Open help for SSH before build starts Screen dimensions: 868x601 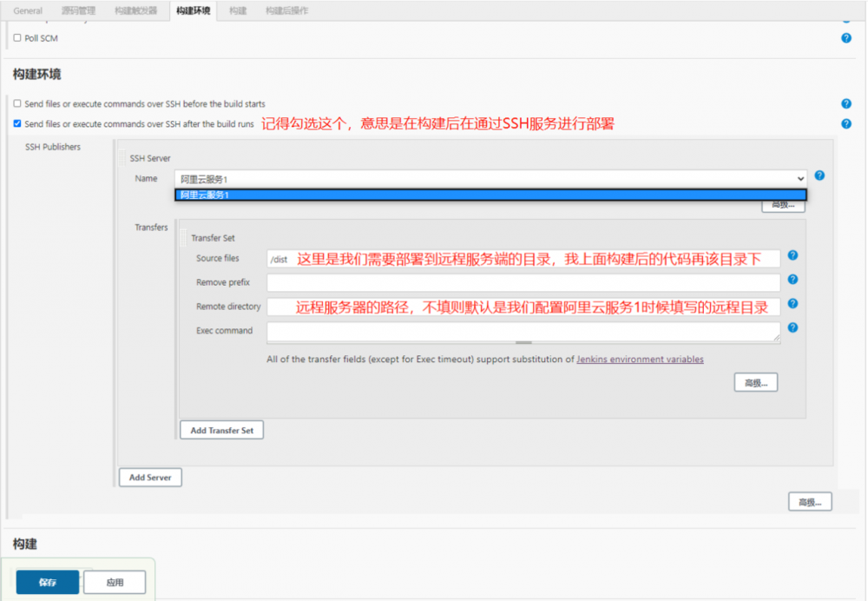tap(845, 103)
